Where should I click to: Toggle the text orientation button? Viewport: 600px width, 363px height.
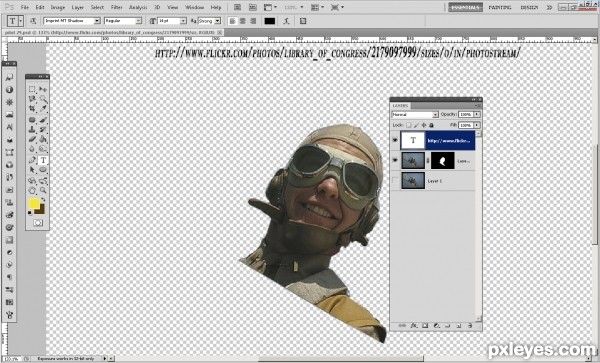click(x=33, y=21)
